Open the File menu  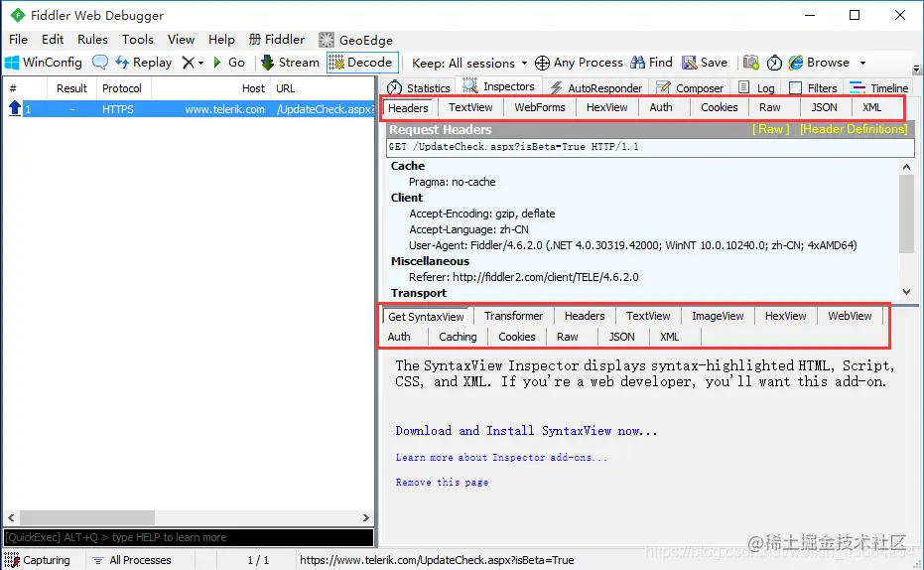pyautogui.click(x=18, y=40)
